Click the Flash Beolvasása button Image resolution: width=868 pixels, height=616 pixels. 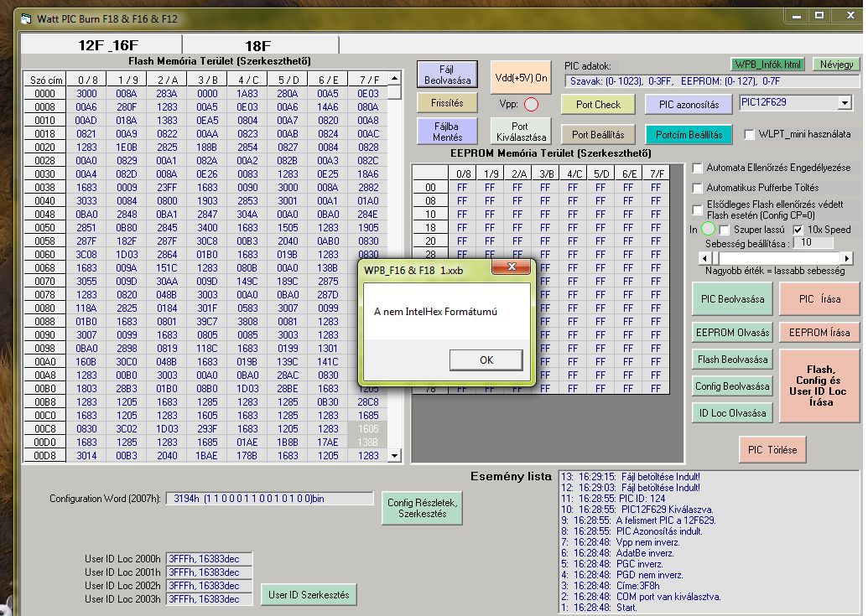[732, 360]
